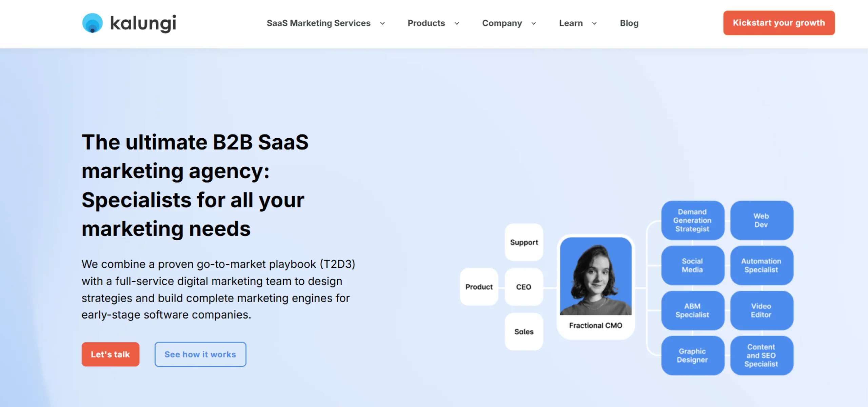This screenshot has height=407, width=868.
Task: Select the ABM Specialist tile
Action: coord(692,310)
